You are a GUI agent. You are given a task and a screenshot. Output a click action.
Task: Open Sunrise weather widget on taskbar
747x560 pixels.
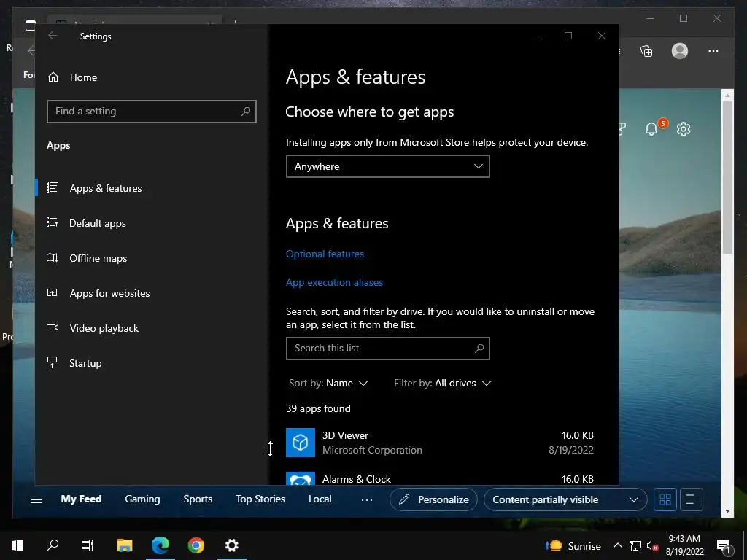[x=573, y=545]
